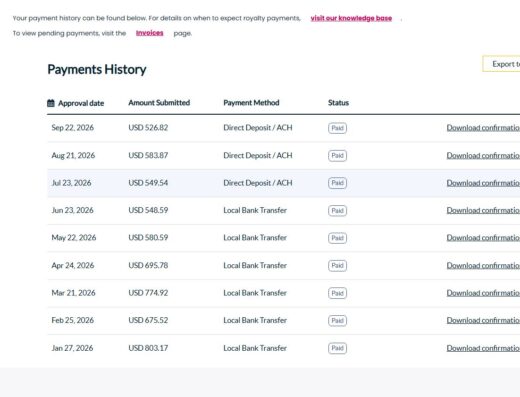520x397 pixels.
Task: Click the calendar icon beside Approval date
Action: (x=51, y=103)
